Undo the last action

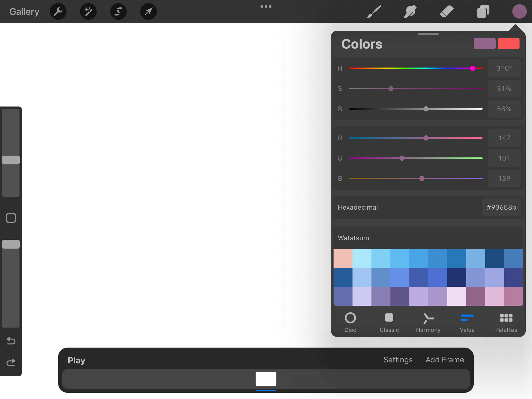[11, 341]
